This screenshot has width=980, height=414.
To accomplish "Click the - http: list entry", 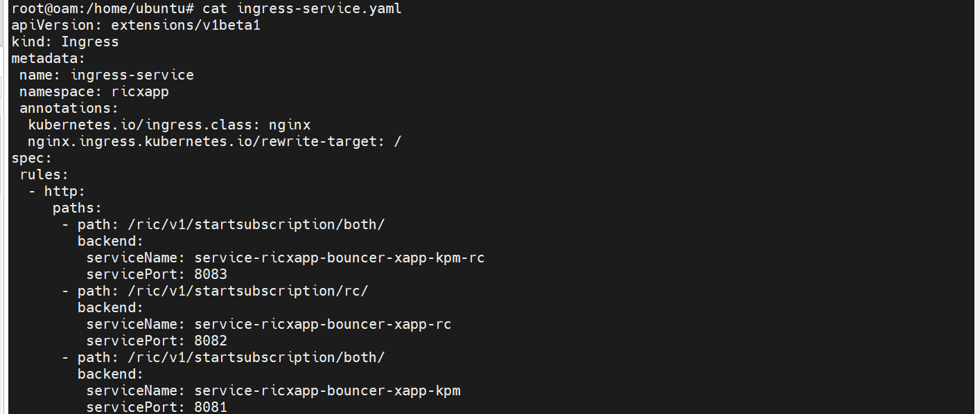I will [57, 191].
